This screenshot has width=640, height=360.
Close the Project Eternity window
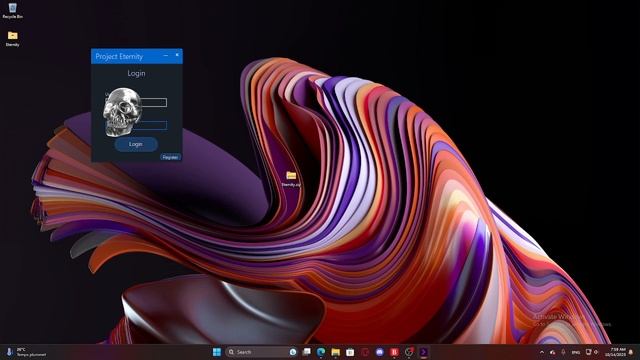177,55
